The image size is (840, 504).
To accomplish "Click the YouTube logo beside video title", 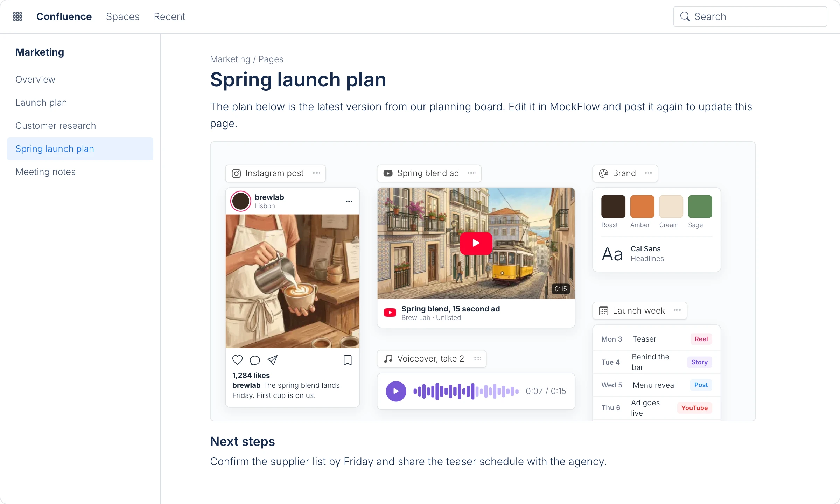I will click(x=390, y=313).
